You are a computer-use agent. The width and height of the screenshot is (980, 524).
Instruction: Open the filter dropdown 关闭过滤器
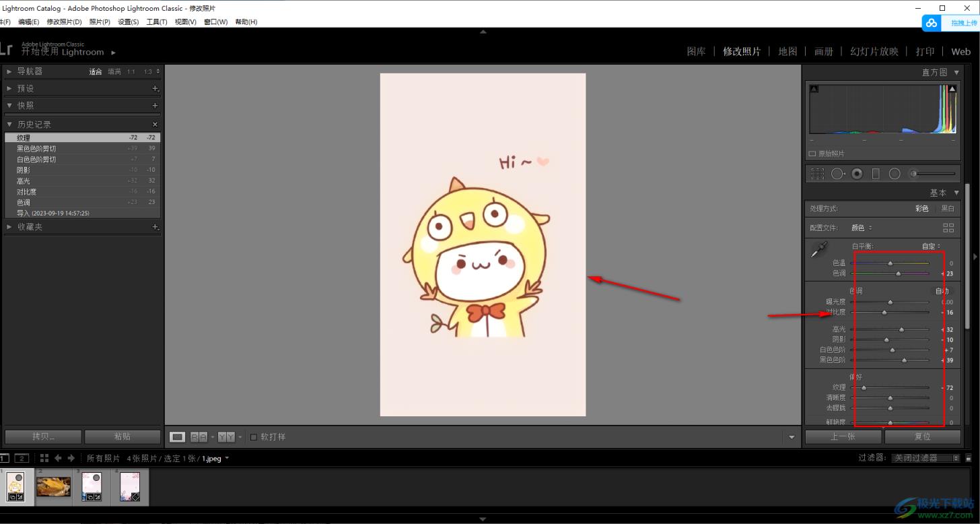tap(925, 458)
